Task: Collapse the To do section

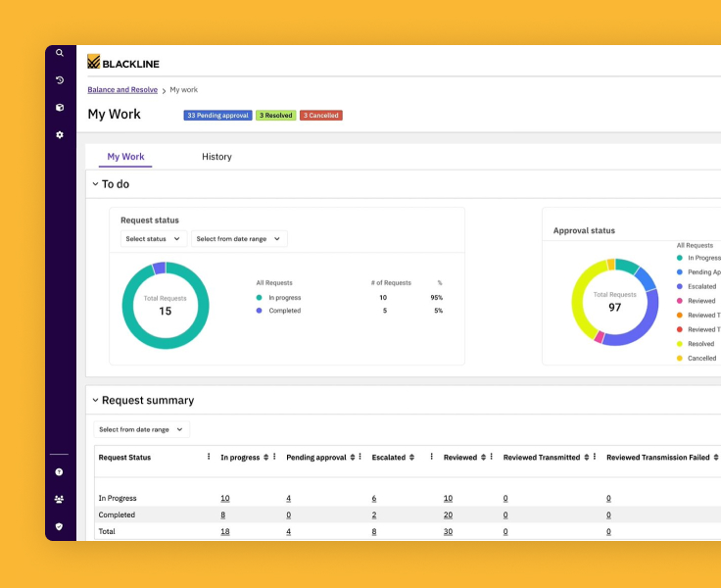Action: (95, 184)
